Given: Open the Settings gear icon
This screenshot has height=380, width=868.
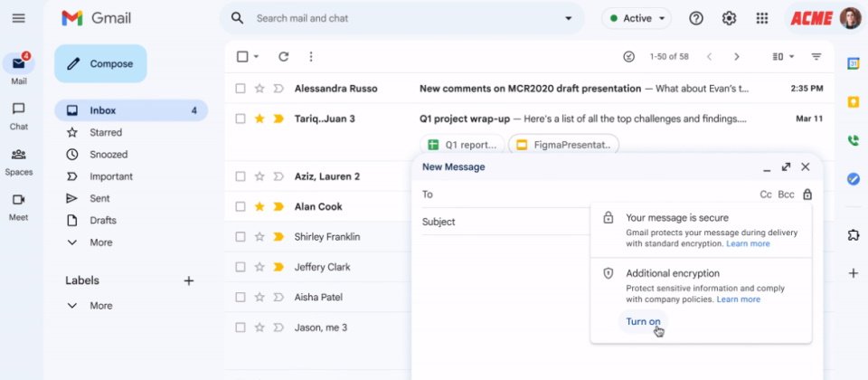Looking at the screenshot, I should tap(729, 18).
